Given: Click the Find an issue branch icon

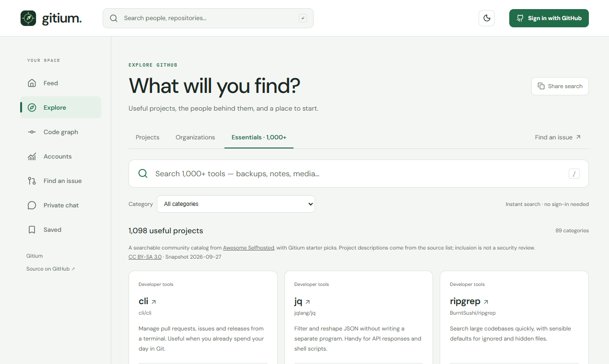Looking at the screenshot, I should click(32, 181).
